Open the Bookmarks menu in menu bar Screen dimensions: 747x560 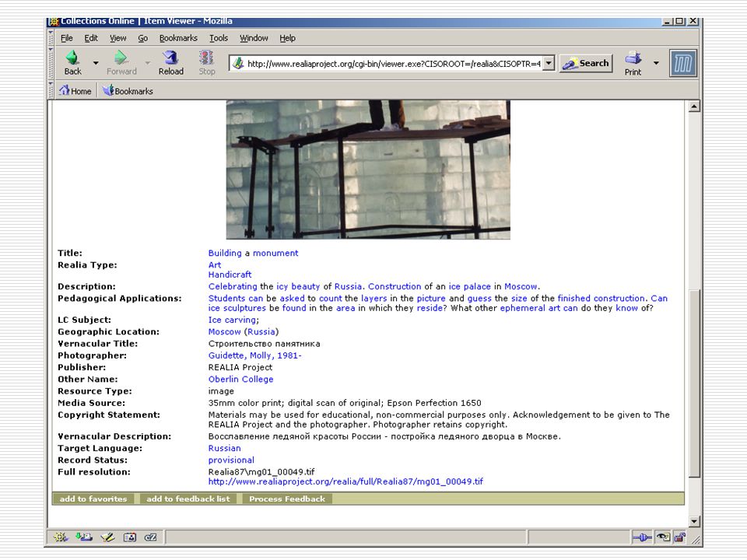pyautogui.click(x=178, y=38)
